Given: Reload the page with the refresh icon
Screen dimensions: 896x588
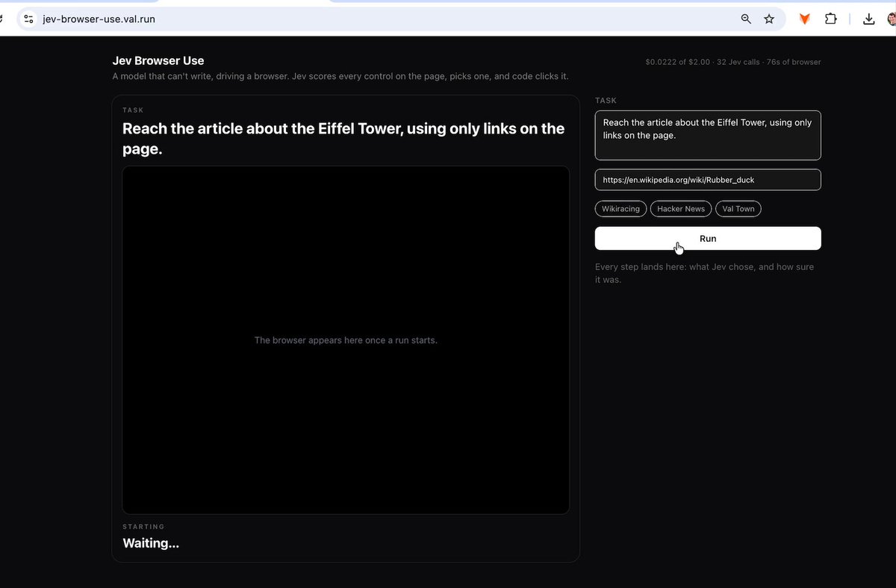Looking at the screenshot, I should click(x=2, y=19).
